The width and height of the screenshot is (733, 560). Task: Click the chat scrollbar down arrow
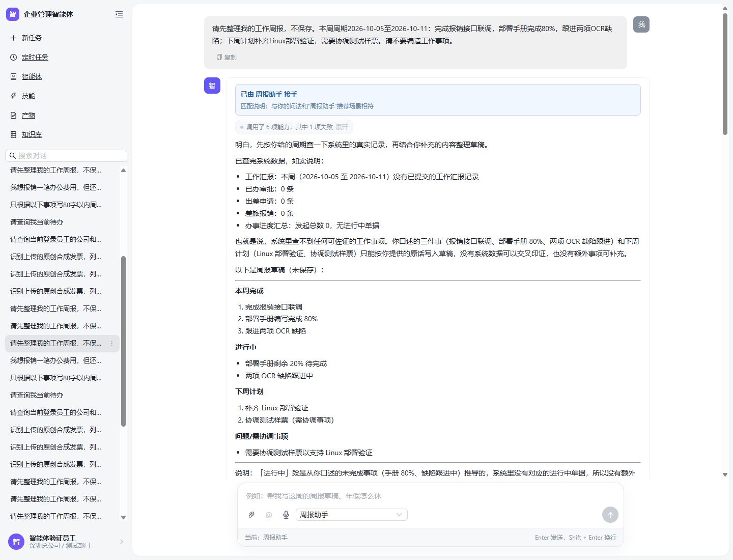pyautogui.click(x=725, y=474)
